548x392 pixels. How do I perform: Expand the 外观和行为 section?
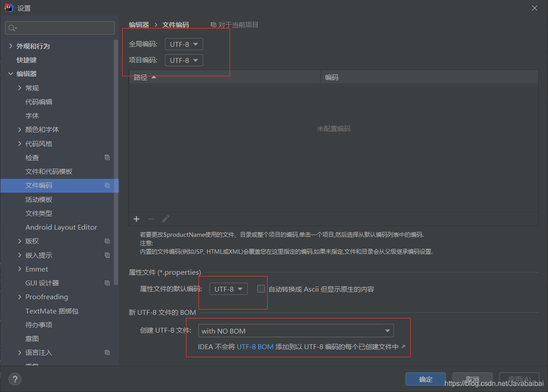point(10,45)
